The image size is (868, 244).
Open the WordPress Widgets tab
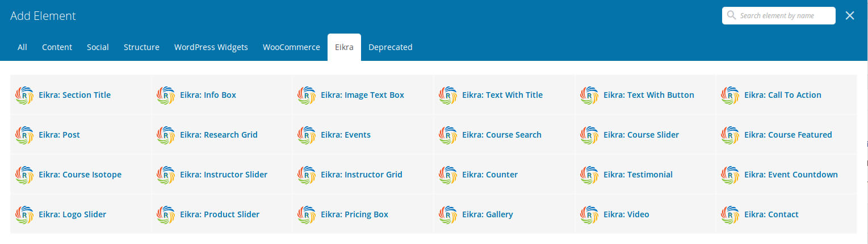click(x=211, y=47)
